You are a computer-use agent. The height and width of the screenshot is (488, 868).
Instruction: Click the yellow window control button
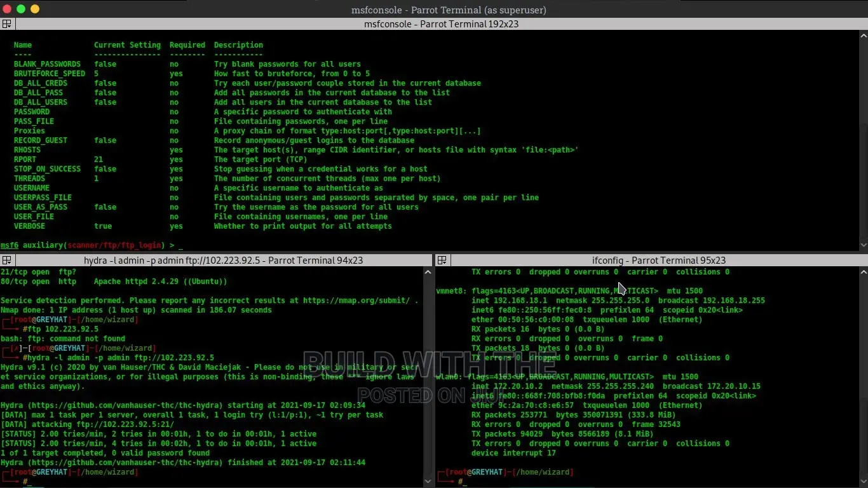click(x=35, y=9)
